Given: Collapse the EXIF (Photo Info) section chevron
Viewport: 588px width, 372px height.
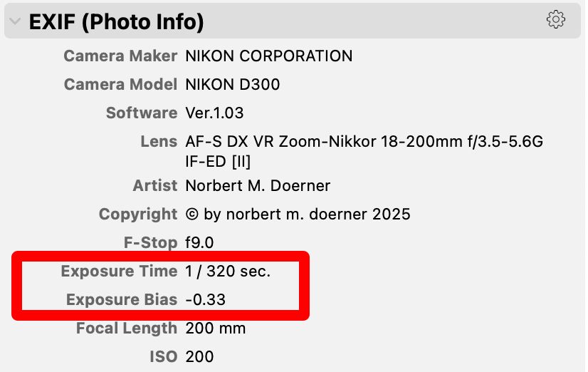Looking at the screenshot, I should [15, 21].
